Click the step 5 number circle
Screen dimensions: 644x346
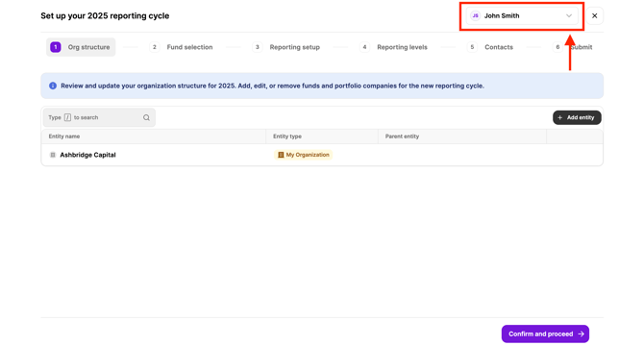[x=472, y=47]
